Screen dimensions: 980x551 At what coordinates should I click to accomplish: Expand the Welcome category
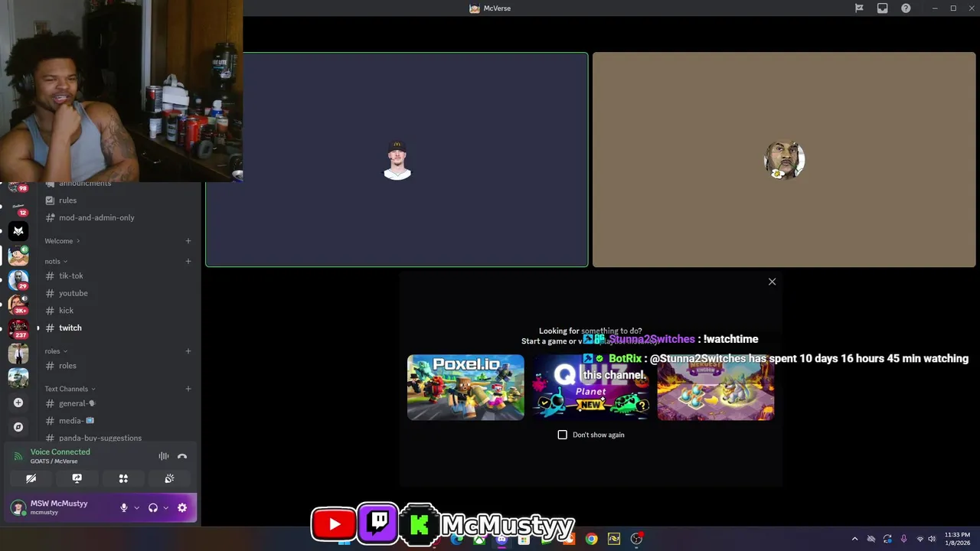pos(62,241)
